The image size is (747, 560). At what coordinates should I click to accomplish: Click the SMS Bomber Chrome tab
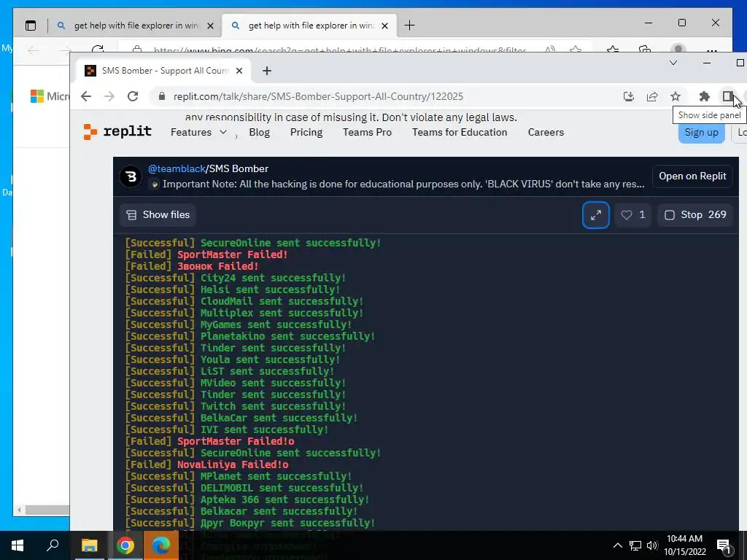164,71
